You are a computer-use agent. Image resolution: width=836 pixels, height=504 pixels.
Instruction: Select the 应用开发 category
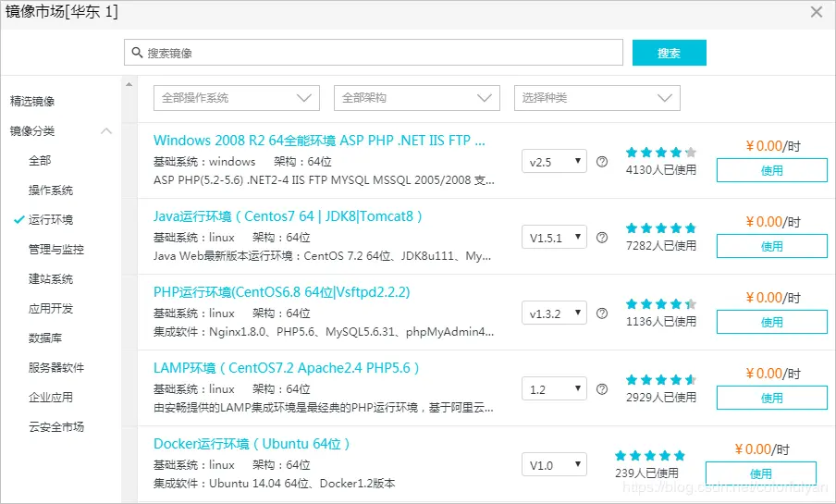point(51,309)
